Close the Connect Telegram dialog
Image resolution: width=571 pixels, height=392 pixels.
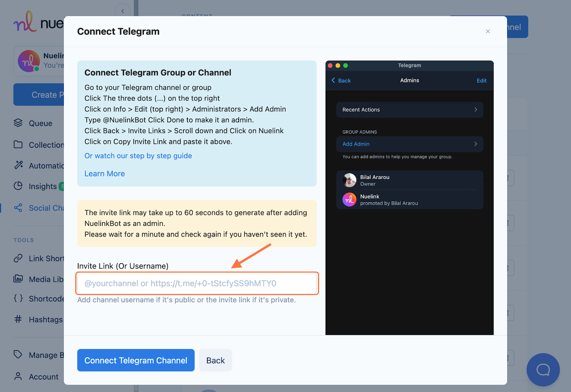[x=488, y=31]
